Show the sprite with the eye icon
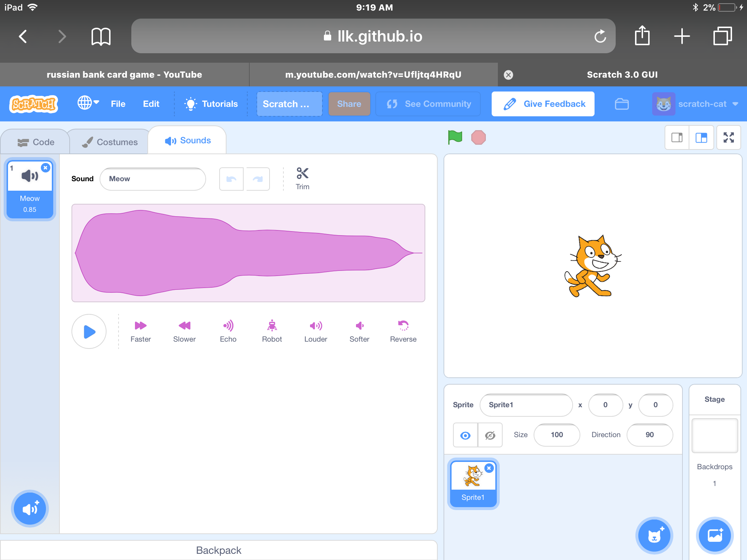The height and width of the screenshot is (560, 747). point(465,435)
